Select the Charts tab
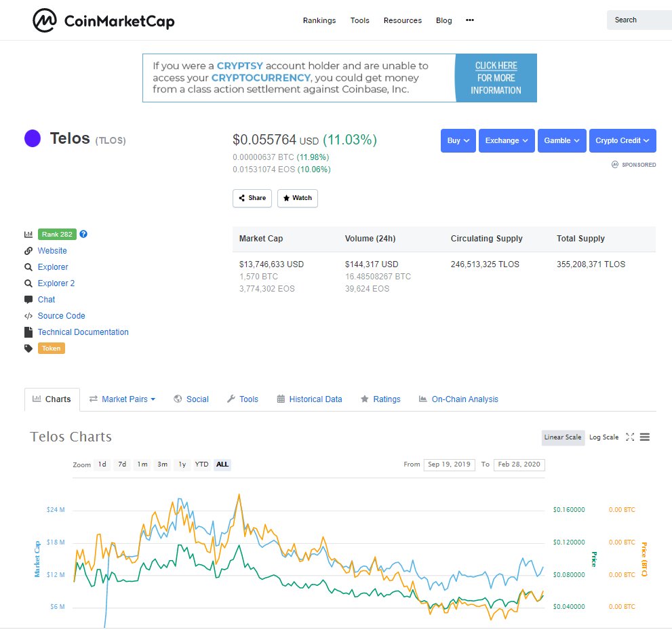The width and height of the screenshot is (672, 634). [x=52, y=399]
